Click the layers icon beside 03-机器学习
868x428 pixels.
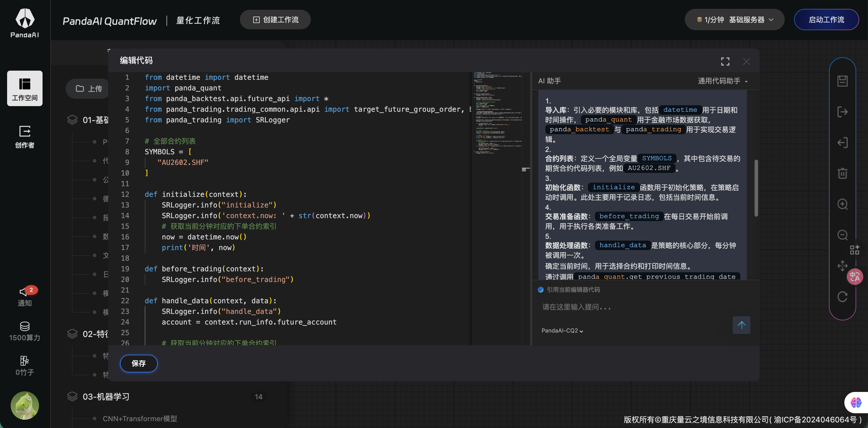(72, 397)
